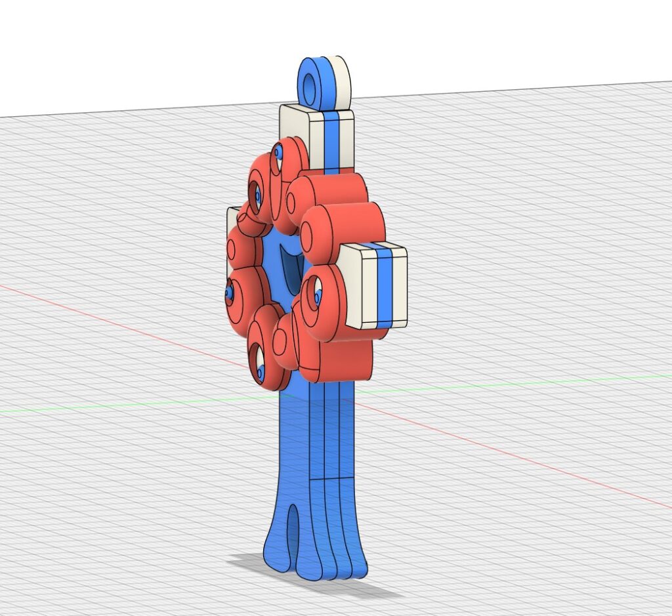Image resolution: width=672 pixels, height=616 pixels.
Task: Select the green axis line on the grid
Action: coord(131,405)
